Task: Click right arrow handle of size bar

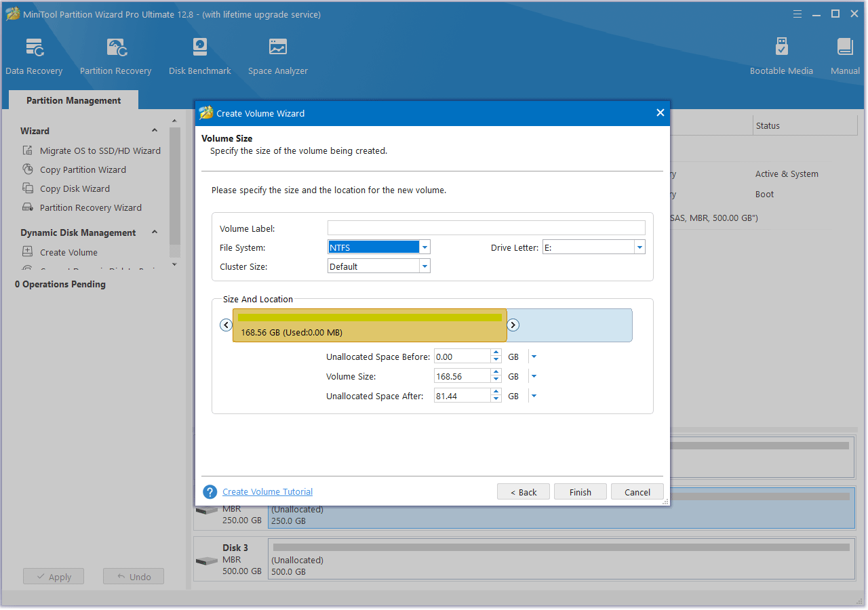Action: click(513, 325)
